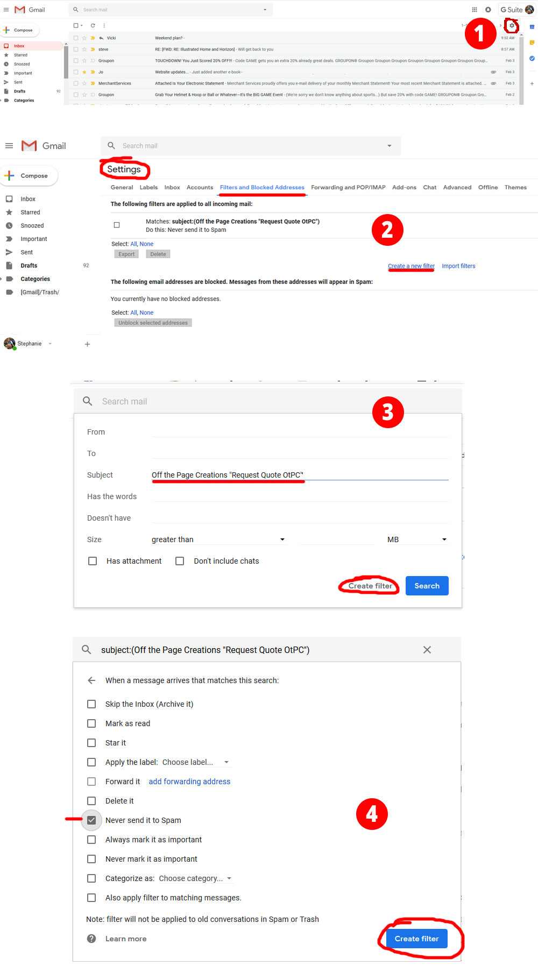538x980 pixels.
Task: Open the main menu hamburger on the Settings page
Action: [x=9, y=146]
